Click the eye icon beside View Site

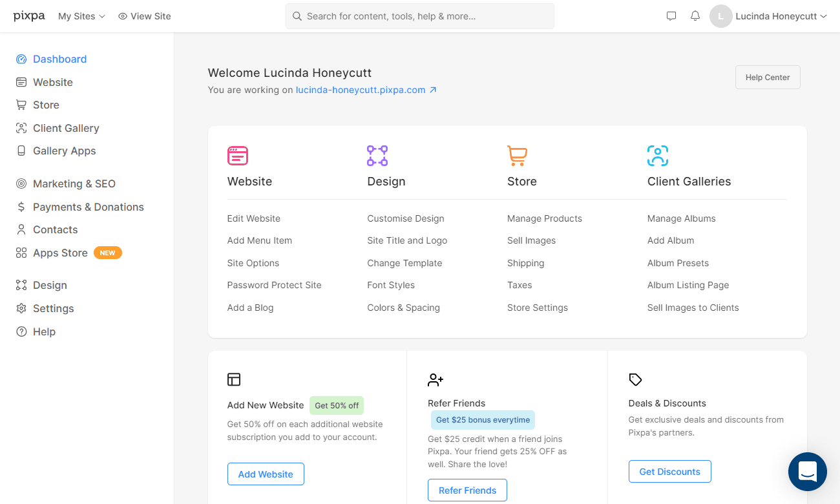pos(123,16)
